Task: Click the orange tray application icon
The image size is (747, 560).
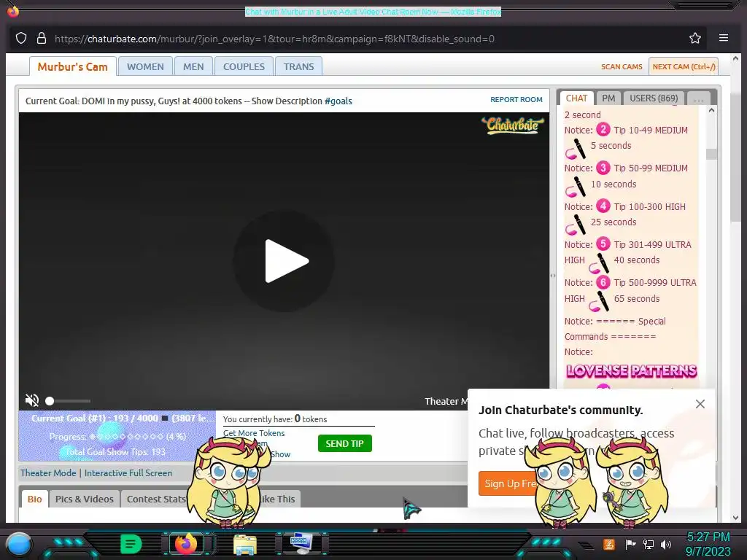Action: (608, 544)
